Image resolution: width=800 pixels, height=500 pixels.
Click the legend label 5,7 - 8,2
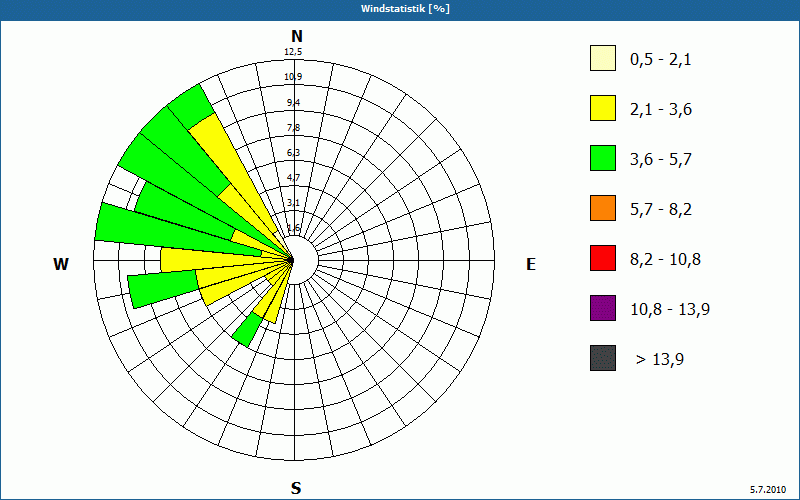click(x=661, y=210)
